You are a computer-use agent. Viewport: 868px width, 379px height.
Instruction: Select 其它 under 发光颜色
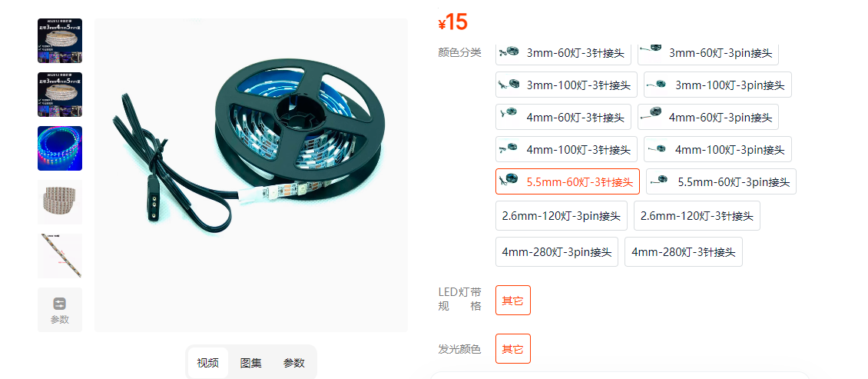tap(513, 348)
